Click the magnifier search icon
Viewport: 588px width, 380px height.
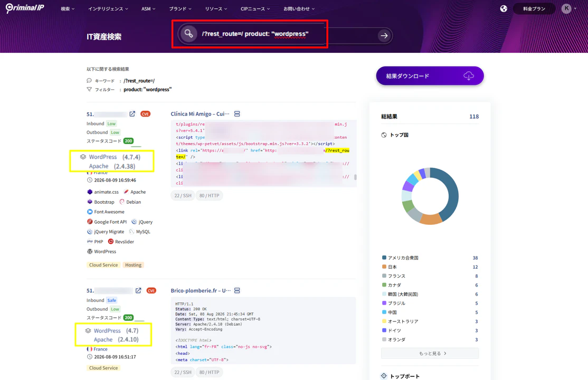coord(188,34)
